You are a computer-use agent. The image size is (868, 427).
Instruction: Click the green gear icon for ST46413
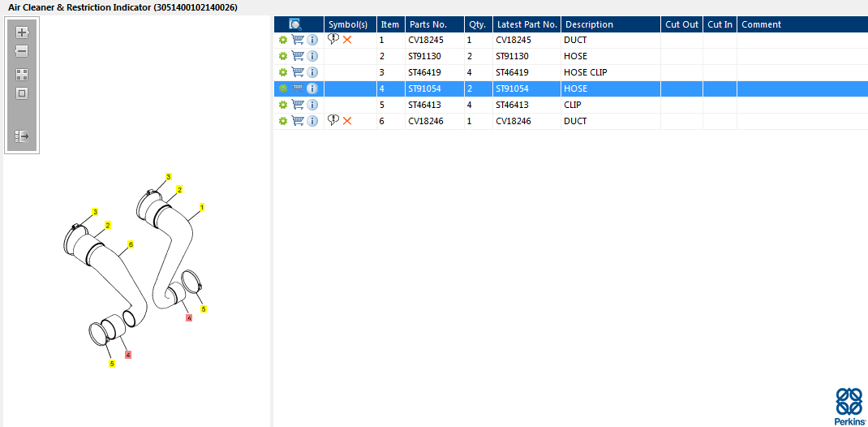coord(283,105)
